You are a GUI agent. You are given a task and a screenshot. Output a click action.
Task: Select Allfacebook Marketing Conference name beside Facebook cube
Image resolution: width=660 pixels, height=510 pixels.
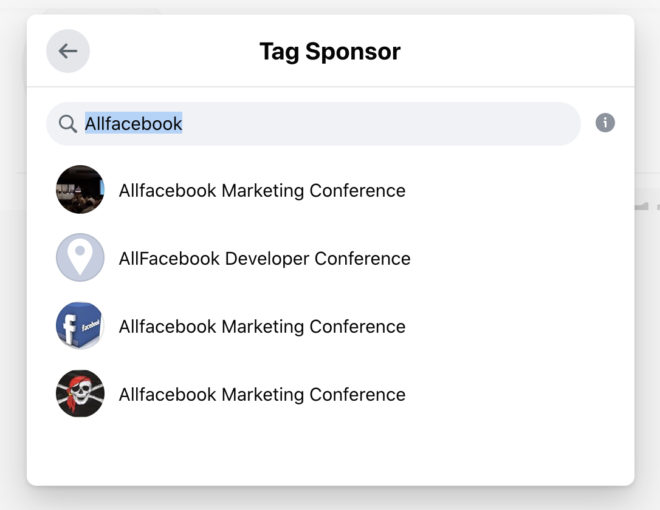pyautogui.click(x=262, y=327)
